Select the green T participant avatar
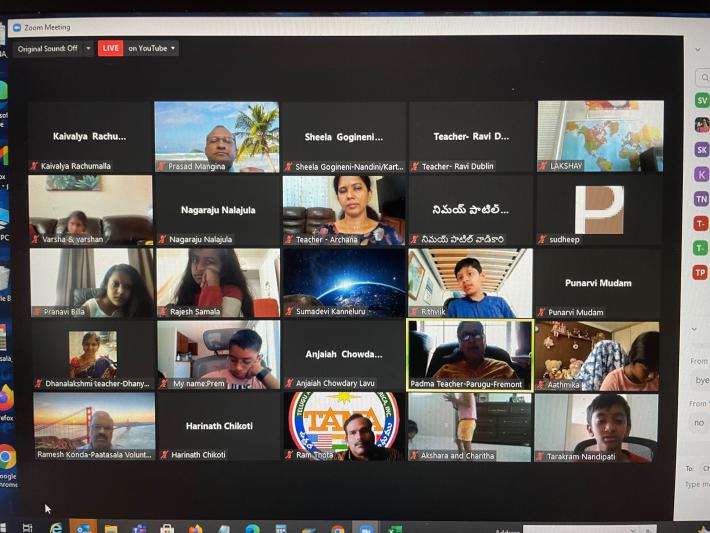 point(700,248)
